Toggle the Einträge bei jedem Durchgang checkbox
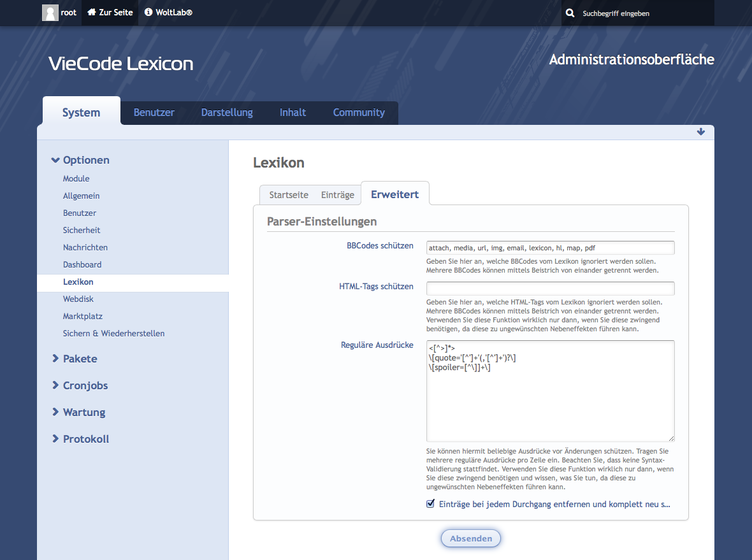The height and width of the screenshot is (560, 752). [431, 504]
